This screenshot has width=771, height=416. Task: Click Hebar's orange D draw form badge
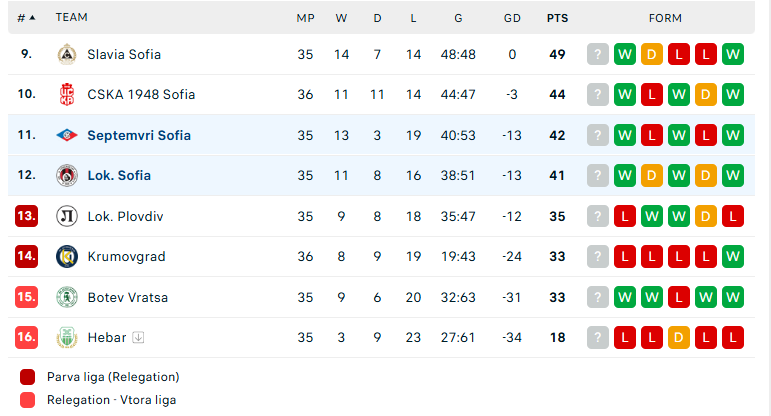679,338
